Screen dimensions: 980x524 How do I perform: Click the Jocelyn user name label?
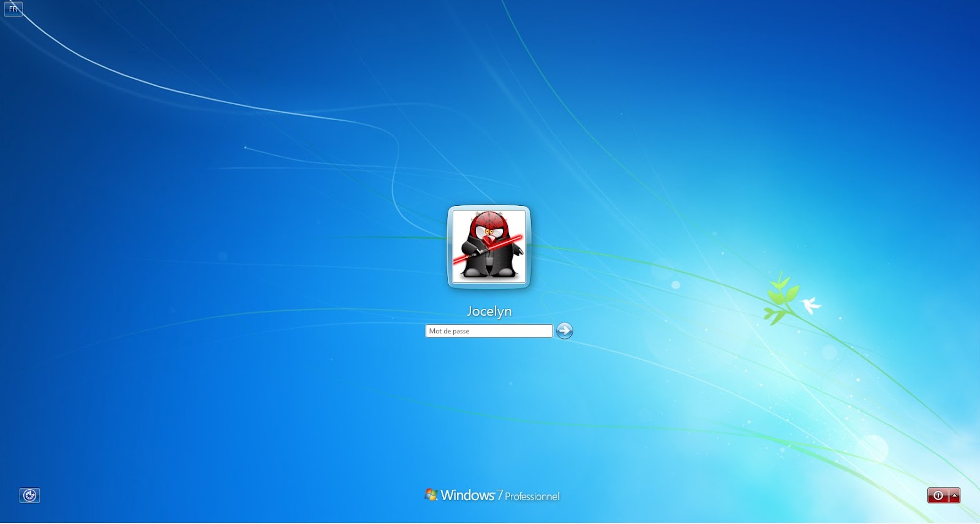click(489, 311)
